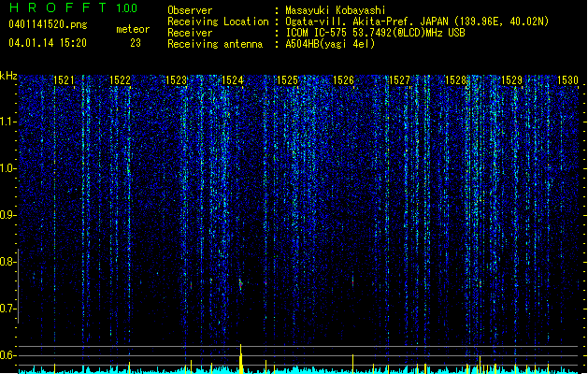Click the 1.1 kHz axis label
This screenshot has height=374, width=588.
point(7,122)
